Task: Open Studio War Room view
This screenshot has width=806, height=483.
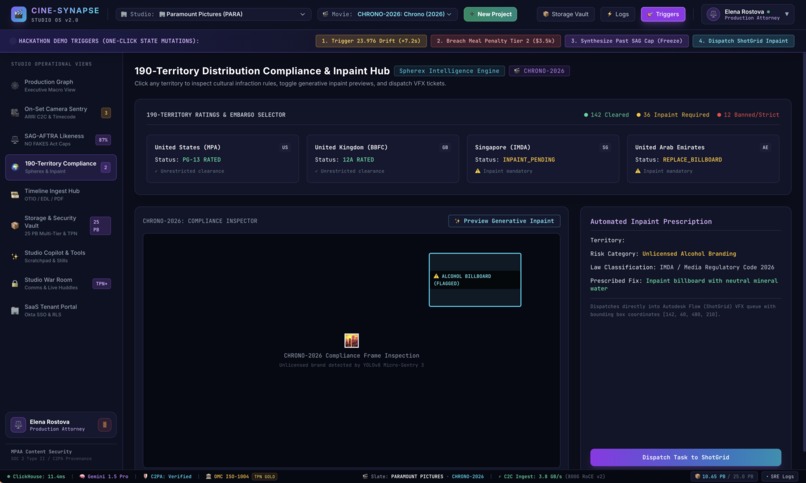Action: [x=61, y=283]
